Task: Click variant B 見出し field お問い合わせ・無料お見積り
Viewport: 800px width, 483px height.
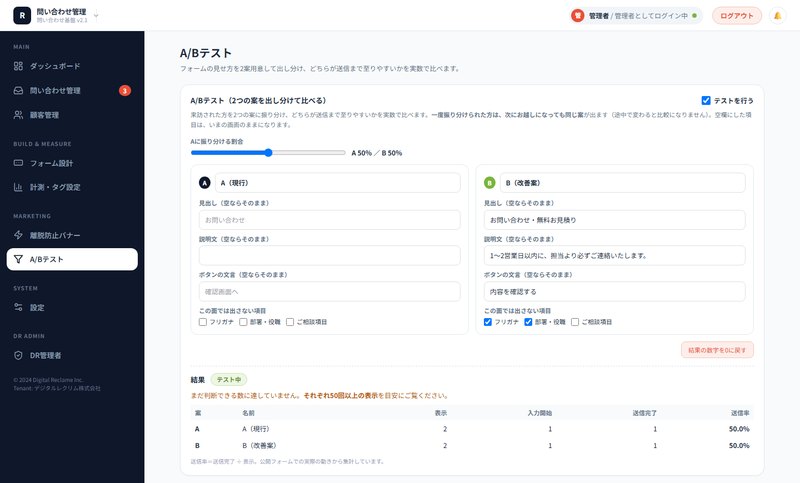Action: coord(614,220)
